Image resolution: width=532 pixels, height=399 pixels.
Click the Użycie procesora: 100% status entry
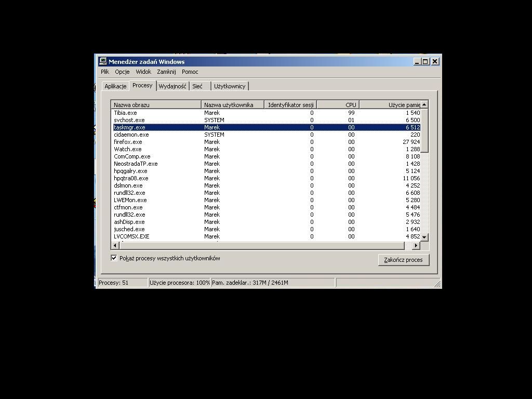[179, 283]
